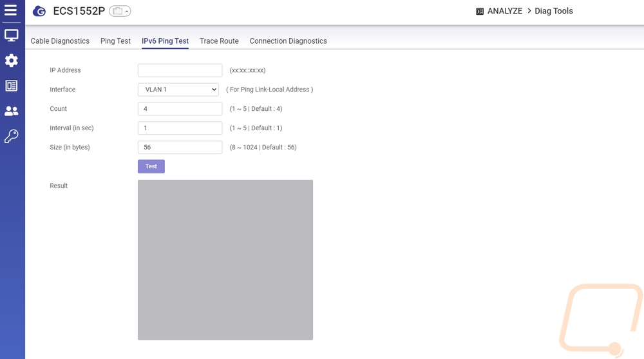This screenshot has height=359, width=644.
Task: Click the Analyze panel icon in sidebar
Action: [x=11, y=86]
